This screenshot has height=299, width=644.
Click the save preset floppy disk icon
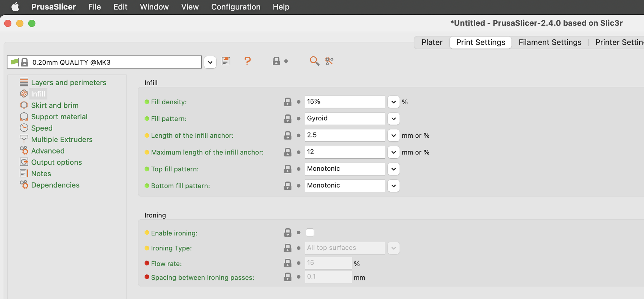[226, 61]
